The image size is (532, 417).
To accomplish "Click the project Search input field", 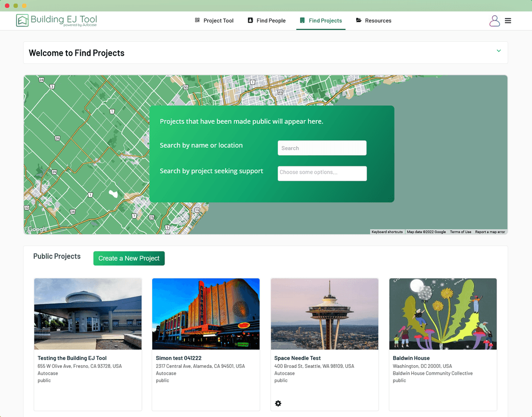I will pos(322,148).
